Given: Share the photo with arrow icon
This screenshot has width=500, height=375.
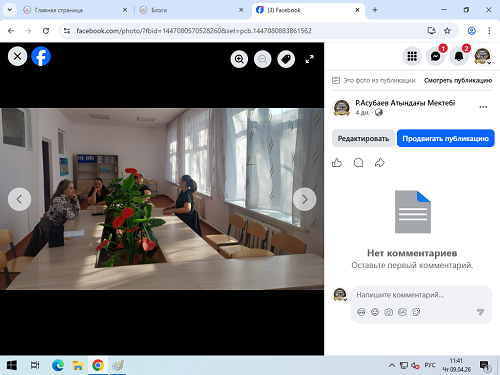Looking at the screenshot, I should tap(380, 163).
